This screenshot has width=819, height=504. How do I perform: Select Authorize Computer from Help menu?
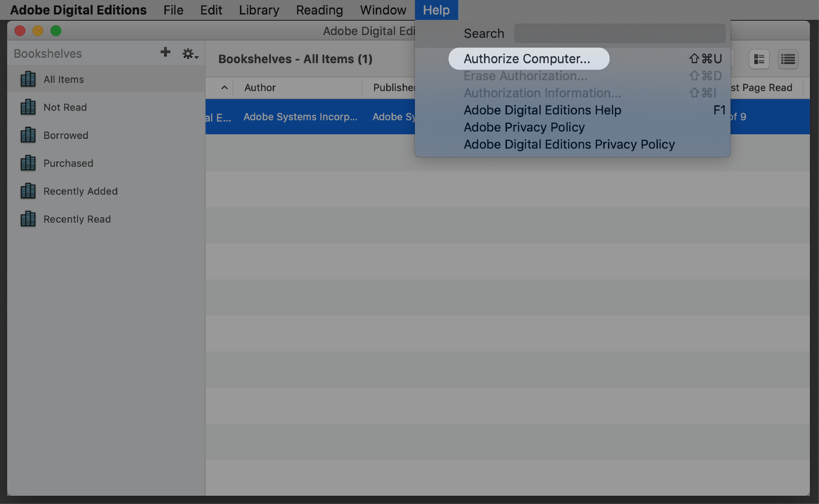527,58
